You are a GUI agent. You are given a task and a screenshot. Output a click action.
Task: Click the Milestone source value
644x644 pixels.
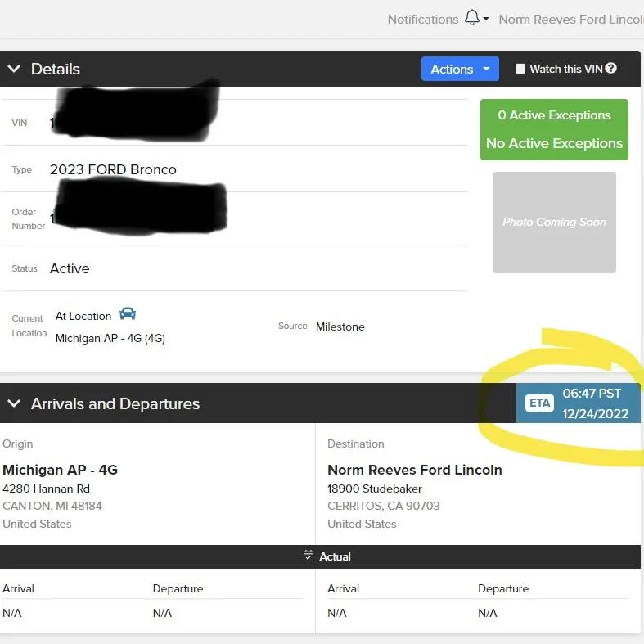tap(340, 327)
